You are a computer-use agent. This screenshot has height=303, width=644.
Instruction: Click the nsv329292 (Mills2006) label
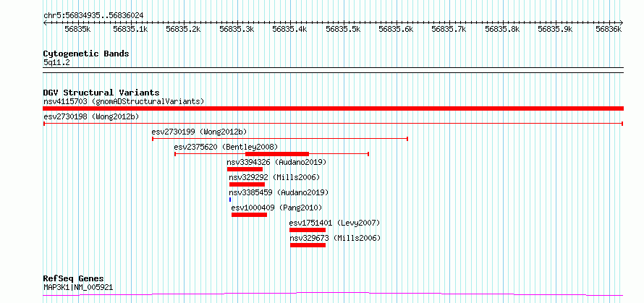coord(274,177)
